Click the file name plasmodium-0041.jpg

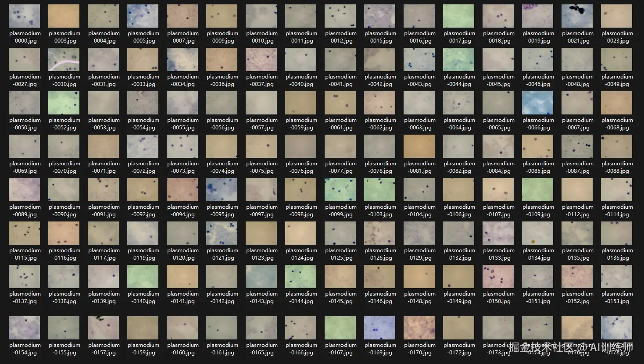341,80
